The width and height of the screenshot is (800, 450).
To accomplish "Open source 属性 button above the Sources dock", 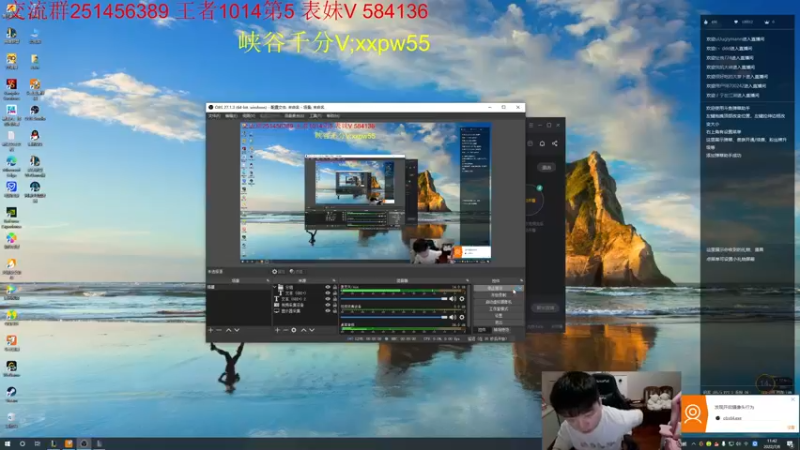I will tap(279, 272).
